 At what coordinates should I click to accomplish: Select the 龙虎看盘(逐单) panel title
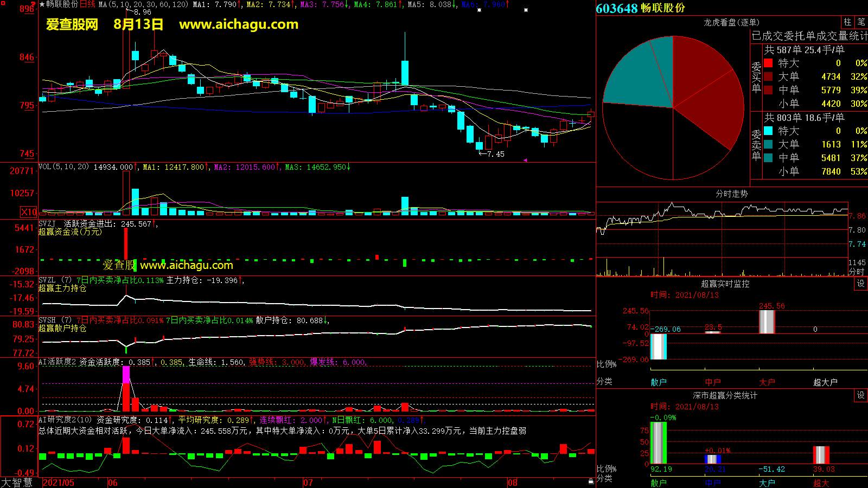(x=731, y=22)
